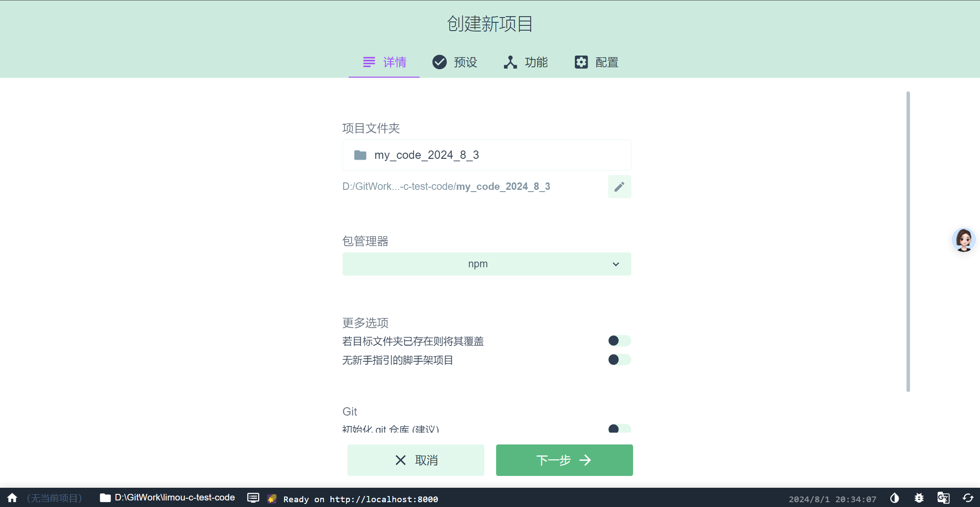Open the plugin widget icon near localhost status
The image size is (980, 507).
point(272,498)
